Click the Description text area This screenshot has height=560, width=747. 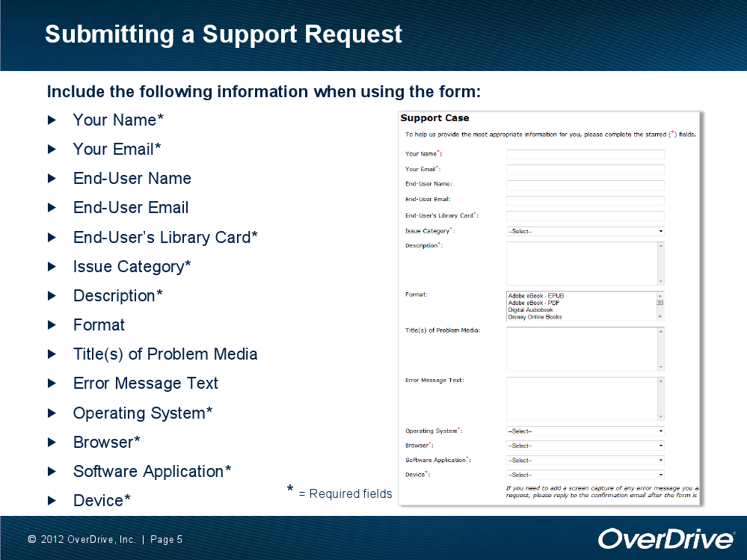click(581, 263)
